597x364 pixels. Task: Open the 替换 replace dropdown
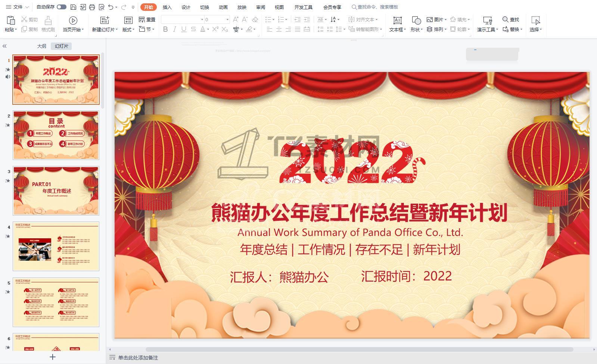coord(521,29)
